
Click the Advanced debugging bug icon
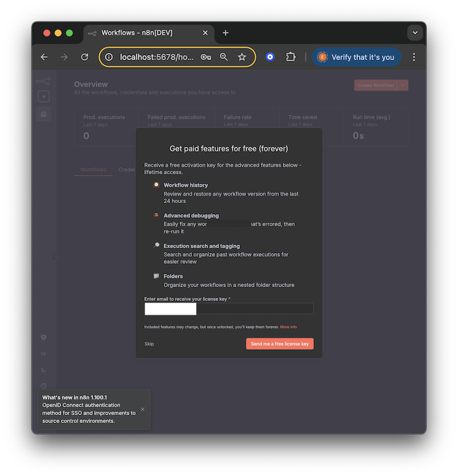click(x=156, y=215)
